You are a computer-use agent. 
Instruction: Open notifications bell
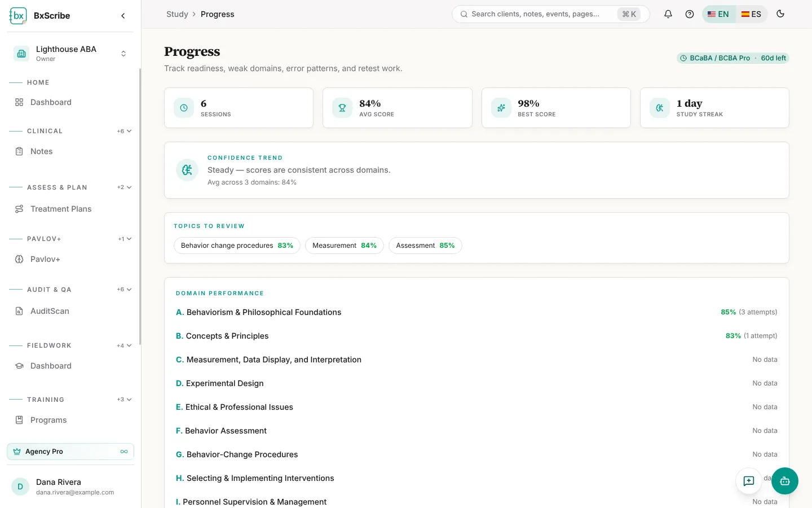[668, 14]
